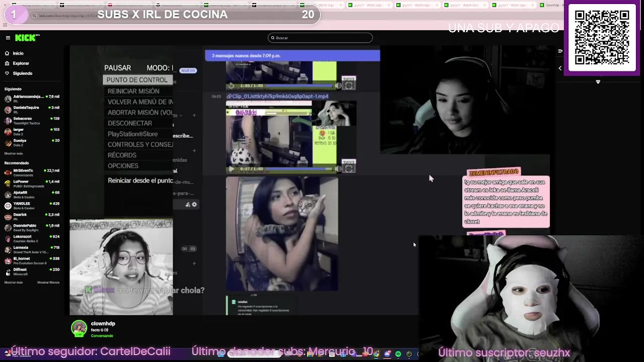The width and height of the screenshot is (644, 362).
Task: Click the NUEVO badge
Action: coord(188,71)
